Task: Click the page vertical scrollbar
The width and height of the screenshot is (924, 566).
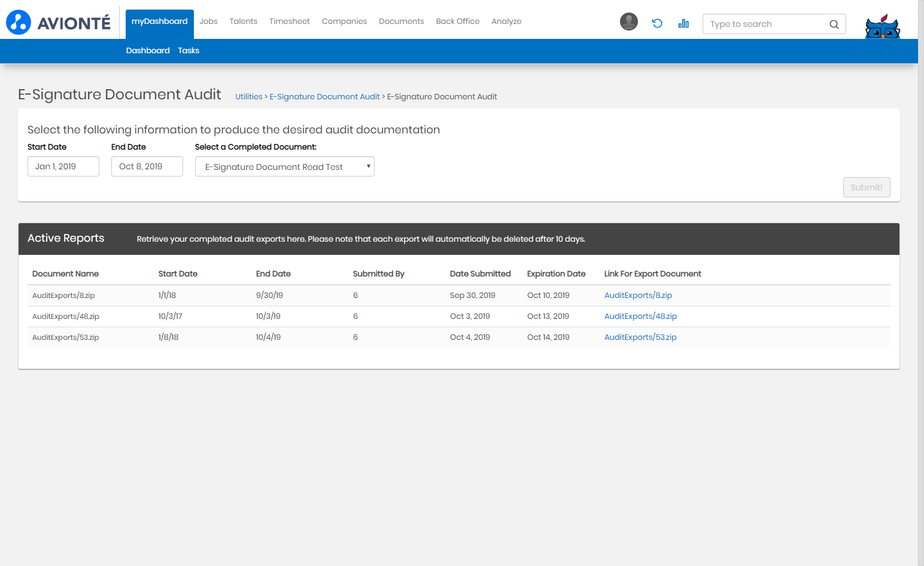Action: (921, 283)
